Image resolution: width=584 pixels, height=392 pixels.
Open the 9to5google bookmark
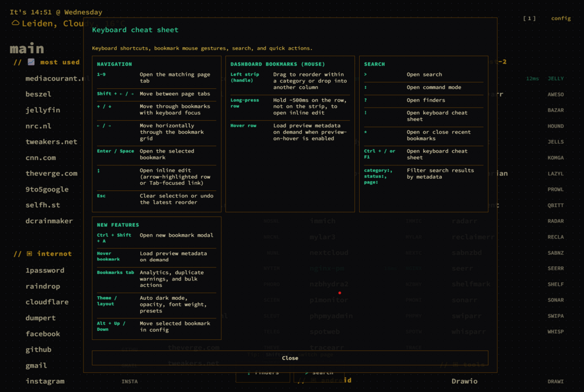[47, 189]
